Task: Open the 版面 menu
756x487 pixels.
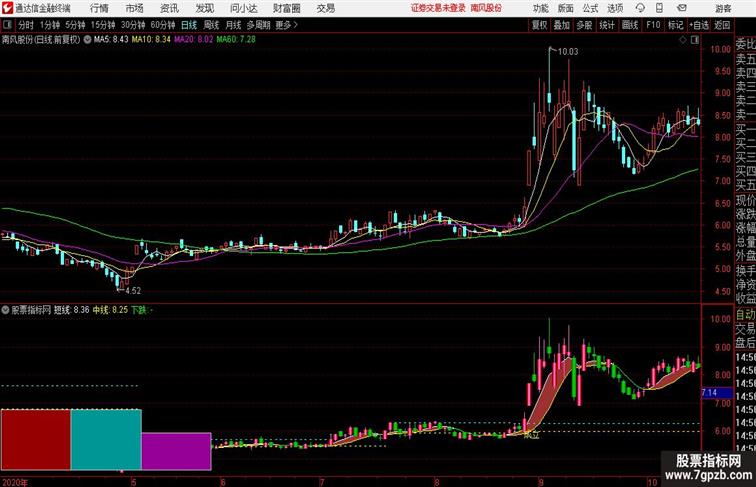Action: pos(565,8)
